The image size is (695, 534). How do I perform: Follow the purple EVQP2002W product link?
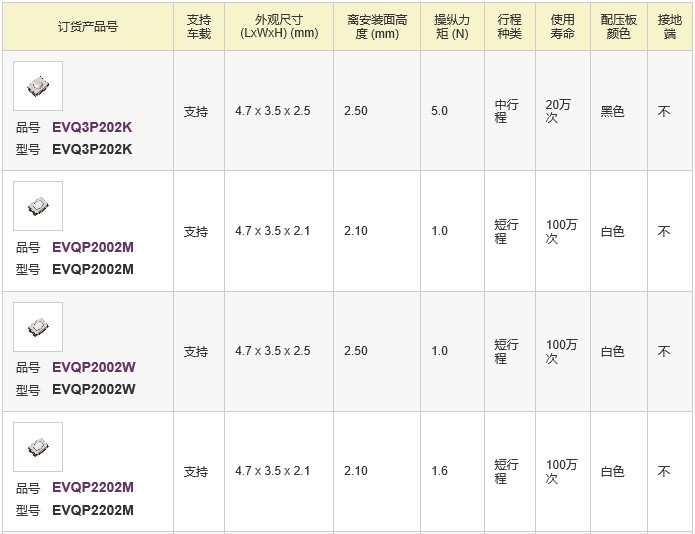(94, 367)
